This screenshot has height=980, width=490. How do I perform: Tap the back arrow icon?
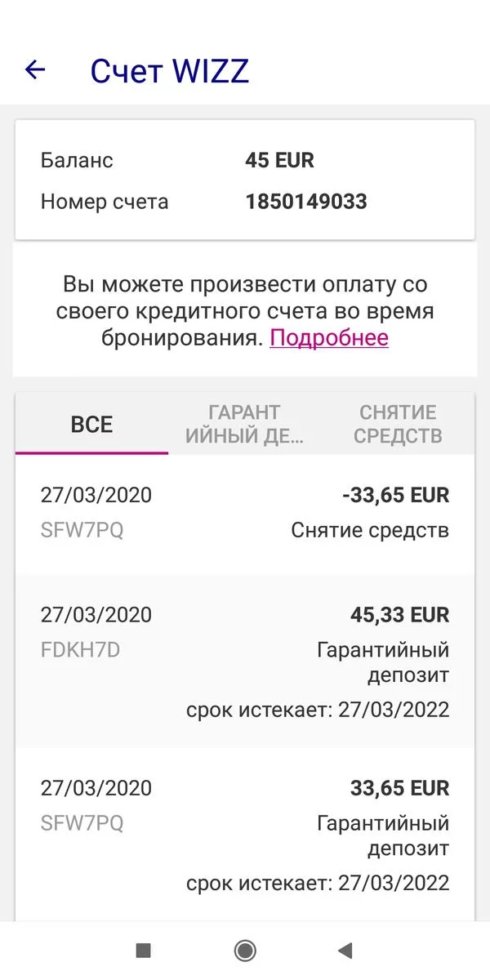tap(35, 70)
